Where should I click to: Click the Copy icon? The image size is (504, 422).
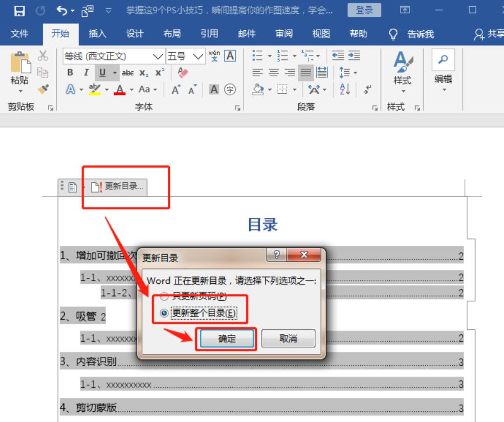click(42, 72)
